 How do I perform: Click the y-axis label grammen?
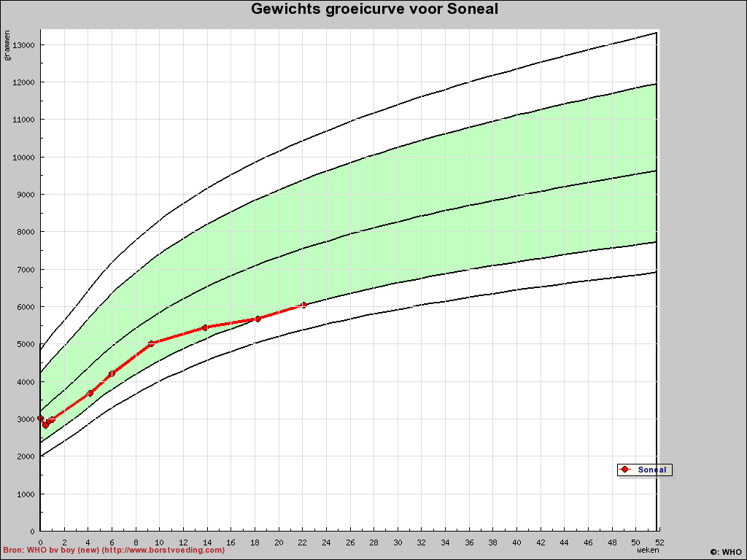(7, 45)
